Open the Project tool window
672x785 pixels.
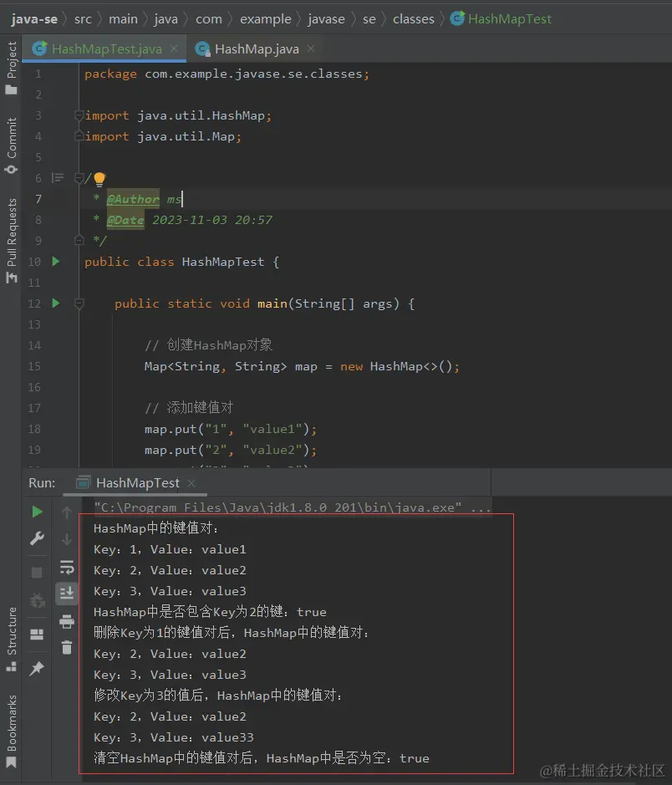point(11,68)
